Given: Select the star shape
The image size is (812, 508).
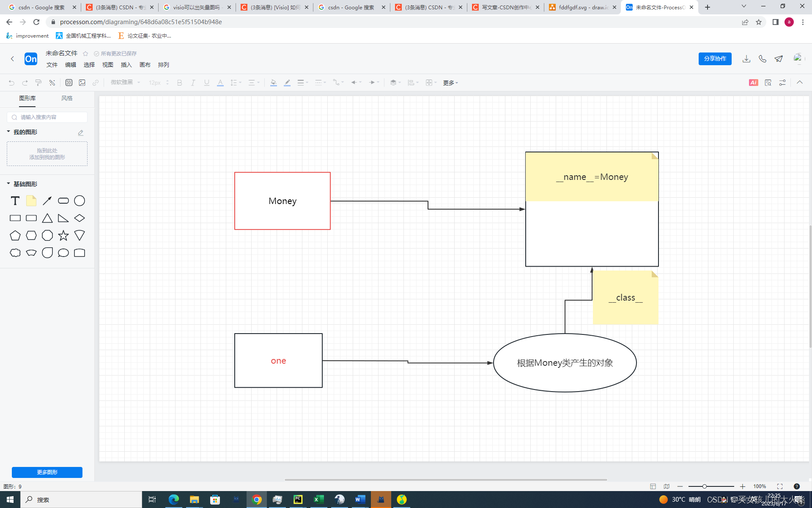Looking at the screenshot, I should [63, 235].
